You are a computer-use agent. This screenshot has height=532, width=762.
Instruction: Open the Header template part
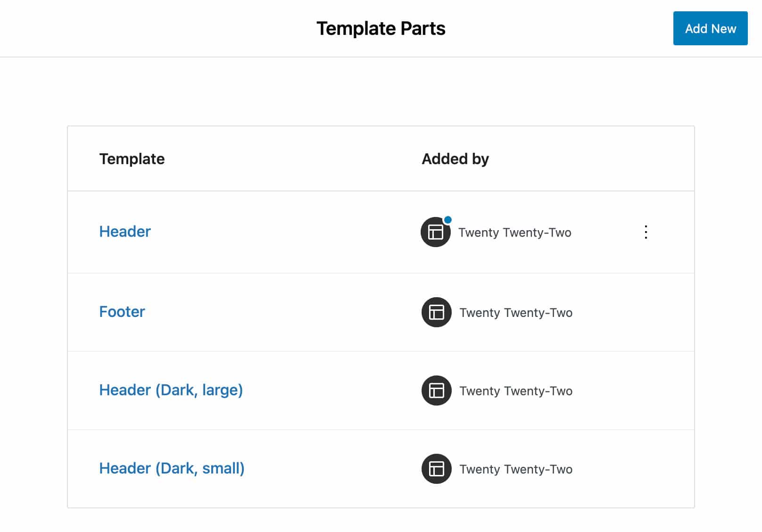coord(124,231)
